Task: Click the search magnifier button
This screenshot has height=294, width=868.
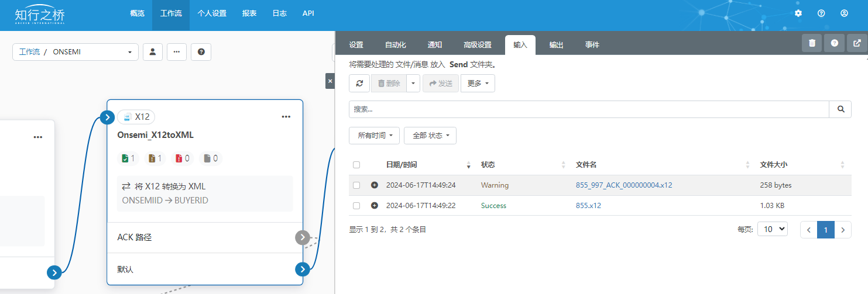Action: click(840, 109)
